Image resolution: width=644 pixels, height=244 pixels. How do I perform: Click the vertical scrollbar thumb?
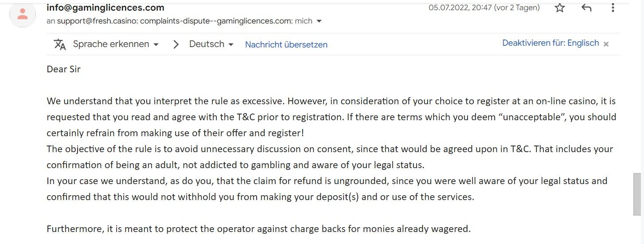point(637,193)
